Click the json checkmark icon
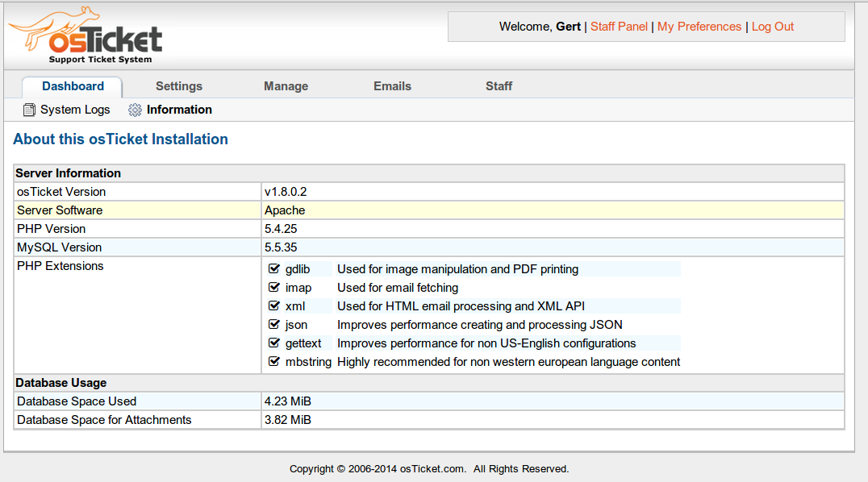Screen dimensions: 868x482 274,324
